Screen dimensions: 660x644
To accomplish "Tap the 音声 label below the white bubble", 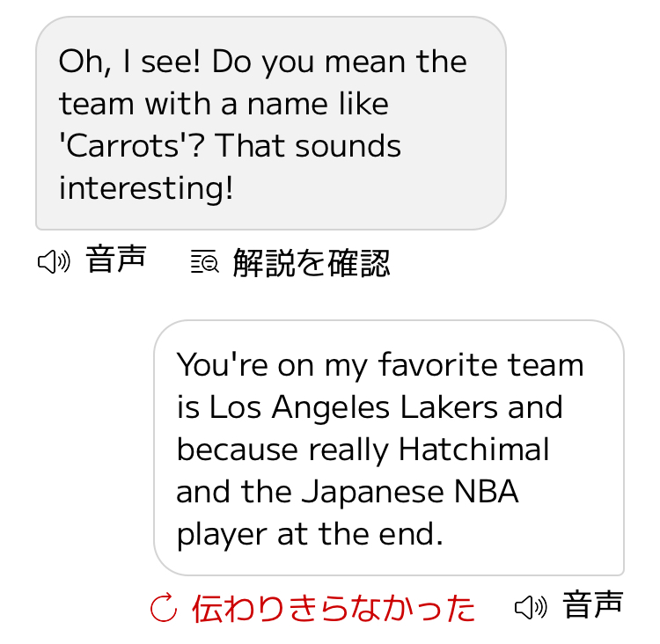I will coord(593,605).
